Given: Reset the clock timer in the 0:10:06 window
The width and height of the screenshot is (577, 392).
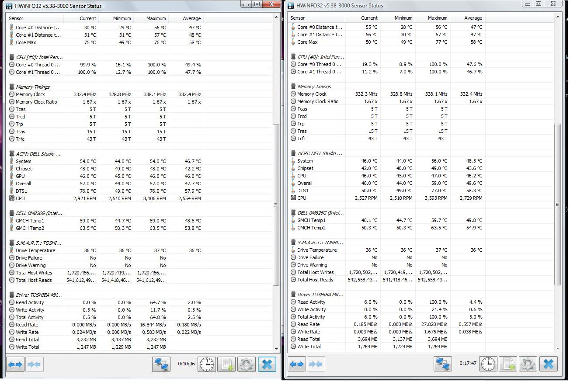Looking at the screenshot, I should tap(206, 364).
